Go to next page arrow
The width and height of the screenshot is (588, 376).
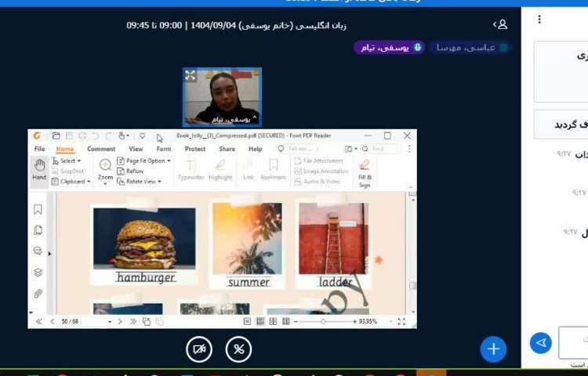[120, 321]
